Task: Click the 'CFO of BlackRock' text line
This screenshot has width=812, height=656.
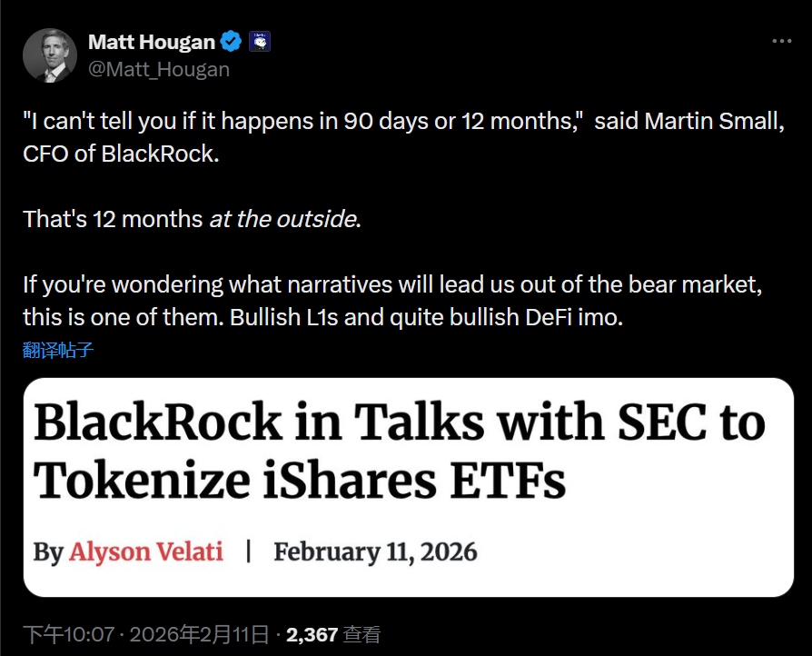Action: pos(122,154)
